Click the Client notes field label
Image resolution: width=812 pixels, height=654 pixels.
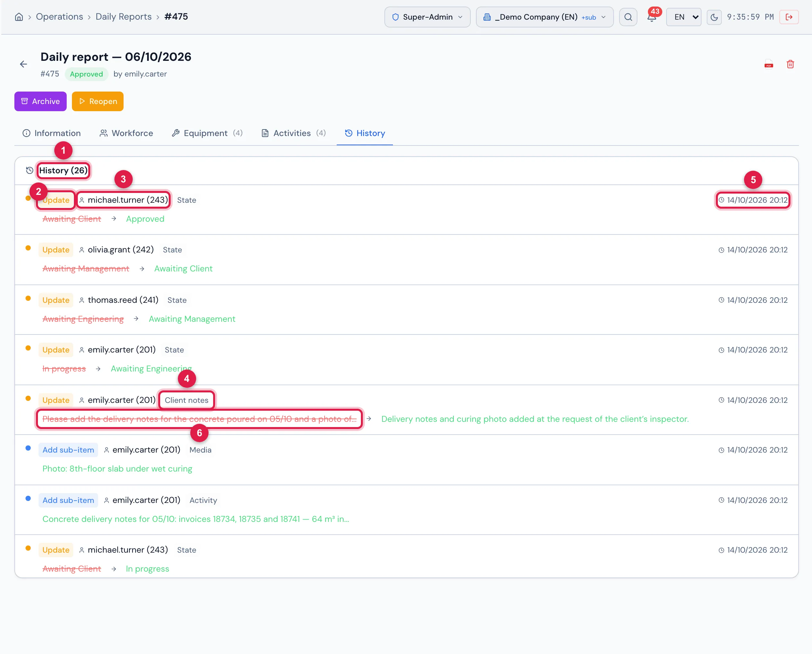[x=186, y=400]
